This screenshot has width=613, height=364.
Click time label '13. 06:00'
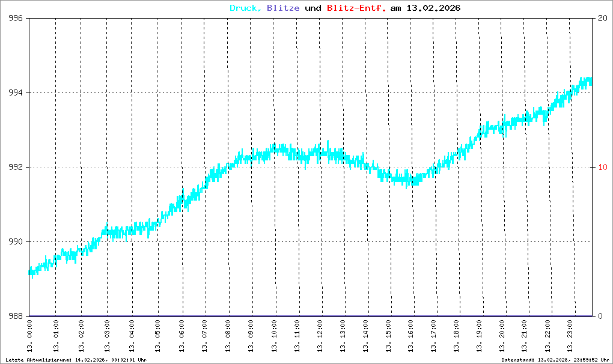tap(182, 336)
